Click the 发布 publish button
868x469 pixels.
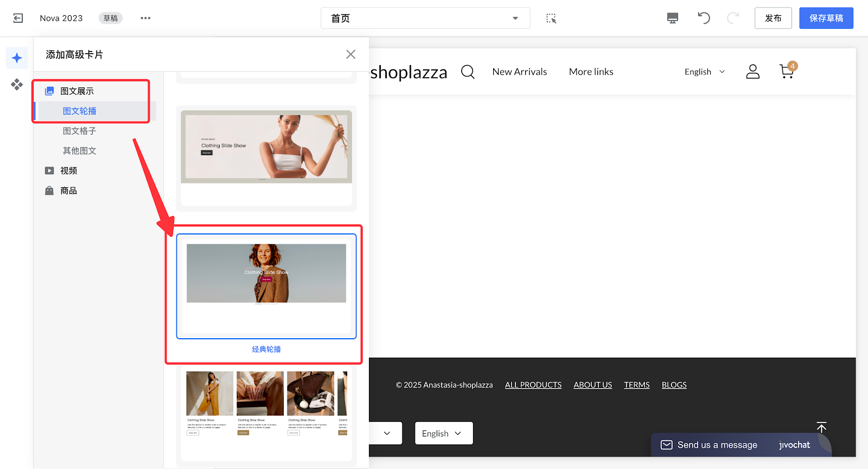click(x=773, y=18)
